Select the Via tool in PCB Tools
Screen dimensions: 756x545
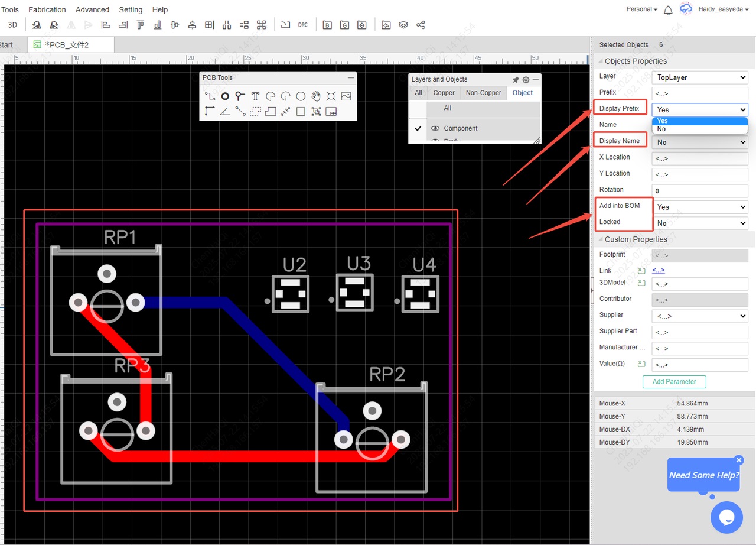point(225,96)
